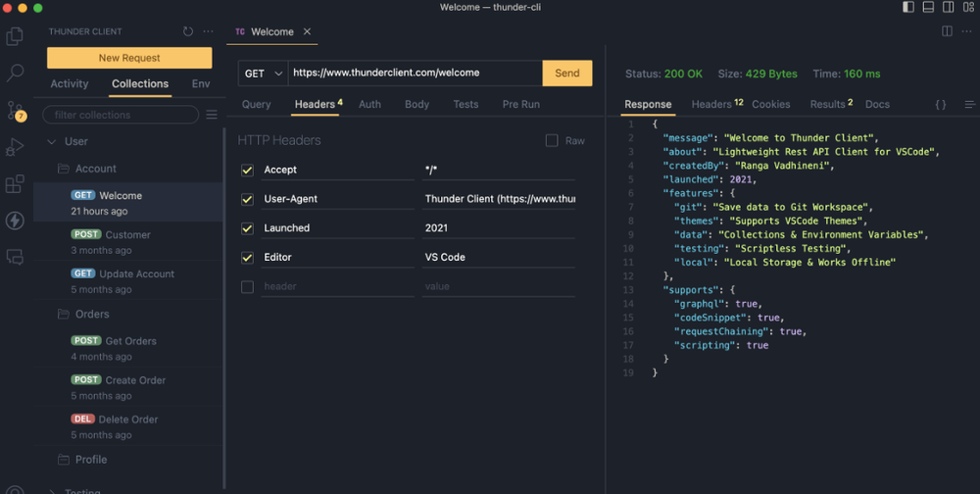The height and width of the screenshot is (494, 980).
Task: Uncheck the Editor header checkbox
Action: click(248, 257)
